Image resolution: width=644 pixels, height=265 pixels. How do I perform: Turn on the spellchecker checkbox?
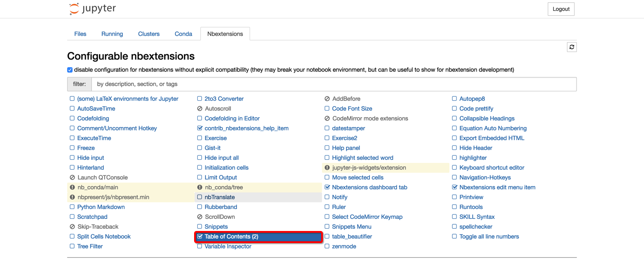click(454, 227)
